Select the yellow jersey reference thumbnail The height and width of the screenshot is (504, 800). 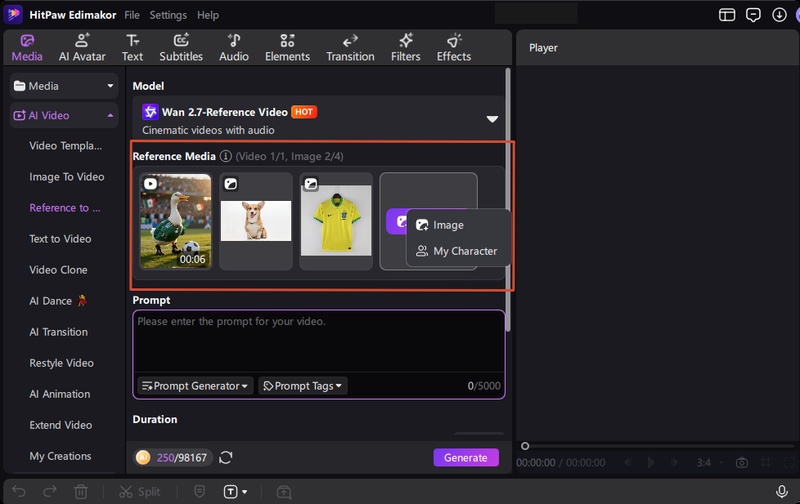tap(336, 221)
